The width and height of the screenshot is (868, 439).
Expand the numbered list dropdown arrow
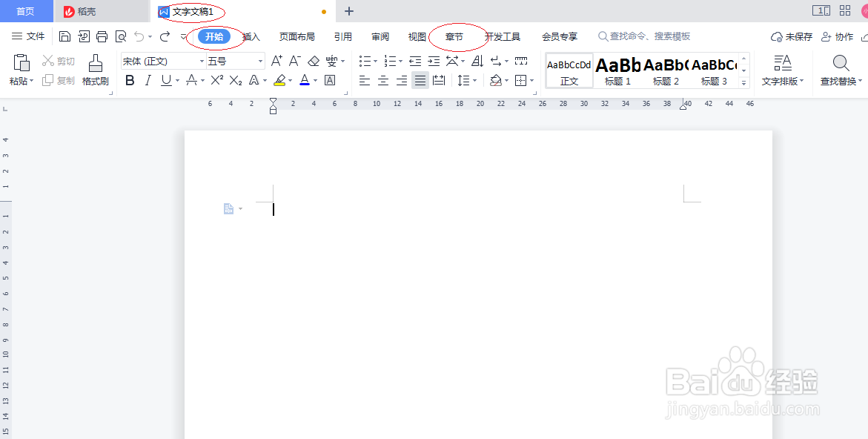401,62
